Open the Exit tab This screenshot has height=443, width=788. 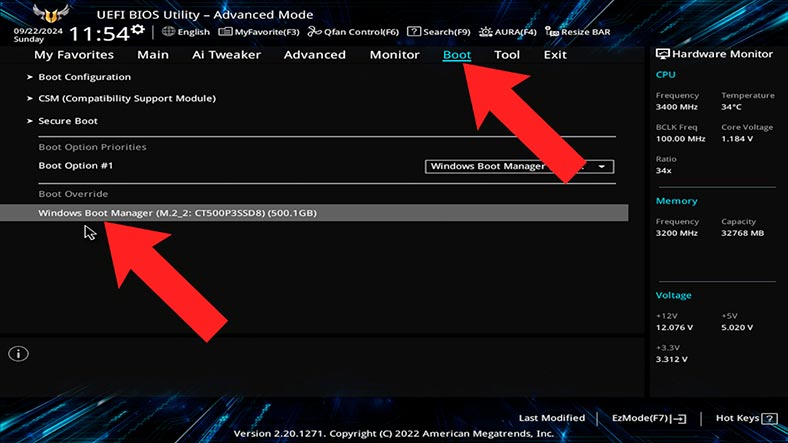point(555,55)
